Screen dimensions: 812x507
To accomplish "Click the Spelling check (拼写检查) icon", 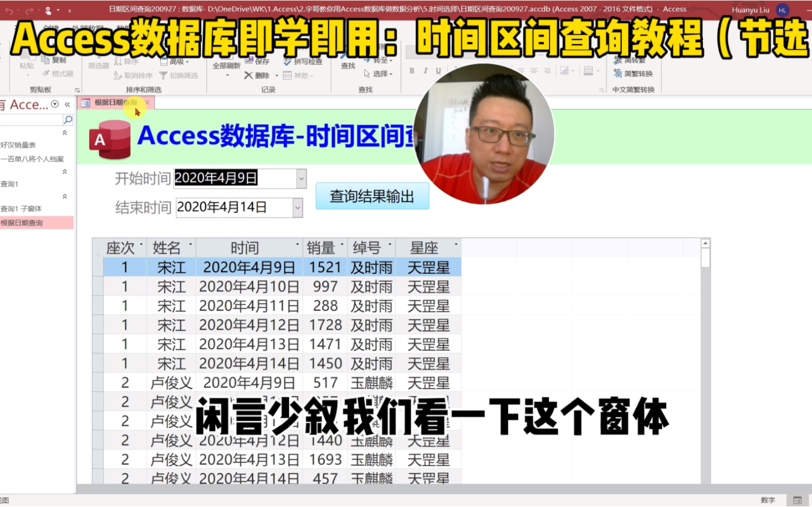I will pyautogui.click(x=287, y=61).
